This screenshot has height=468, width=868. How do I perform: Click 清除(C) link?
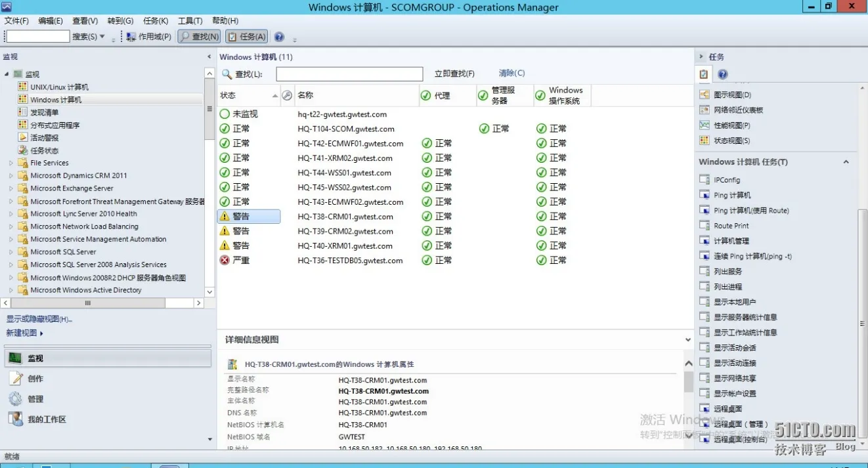[x=511, y=74]
